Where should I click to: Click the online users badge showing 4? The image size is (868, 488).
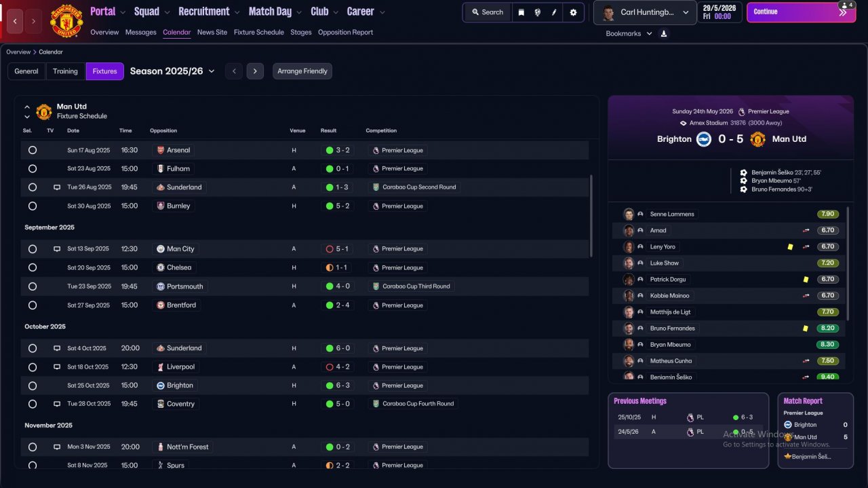coord(846,5)
